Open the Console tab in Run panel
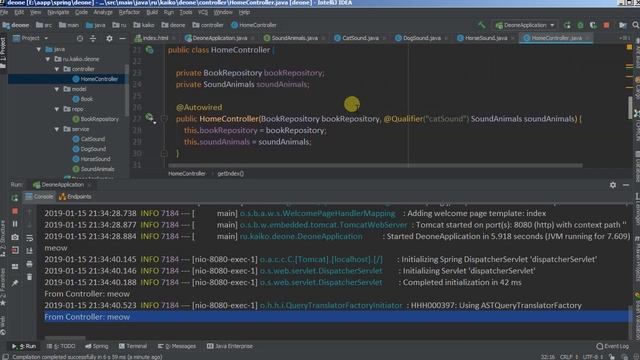Screen dimensions: 640x360 coord(39,197)
